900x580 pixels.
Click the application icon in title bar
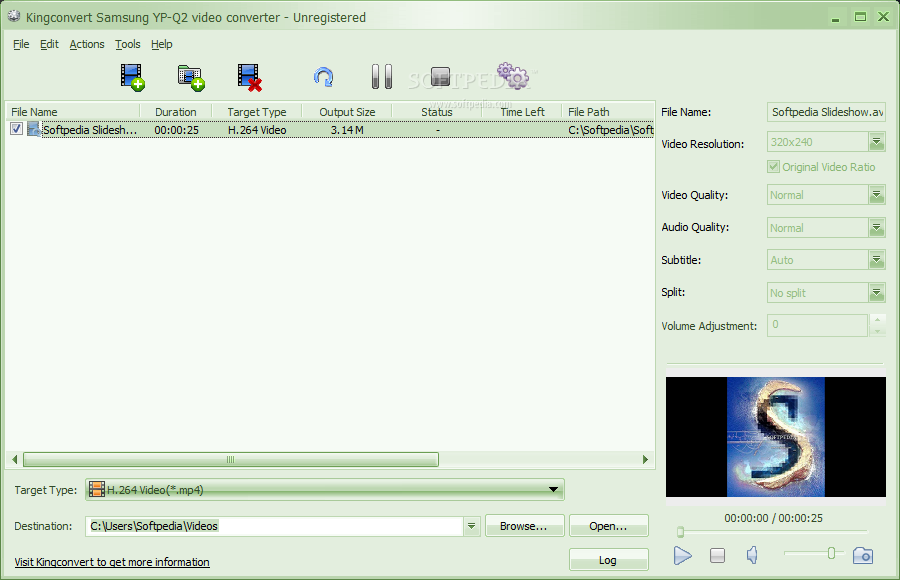14,17
